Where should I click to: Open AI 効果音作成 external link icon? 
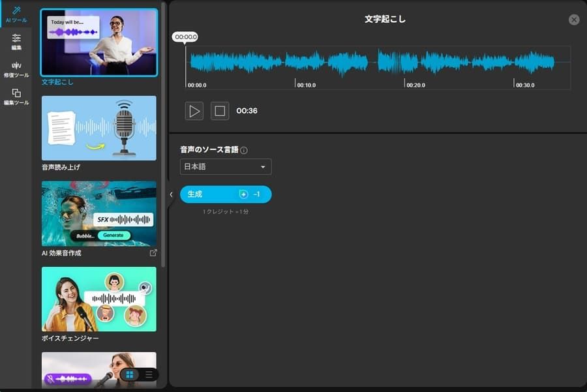click(153, 252)
